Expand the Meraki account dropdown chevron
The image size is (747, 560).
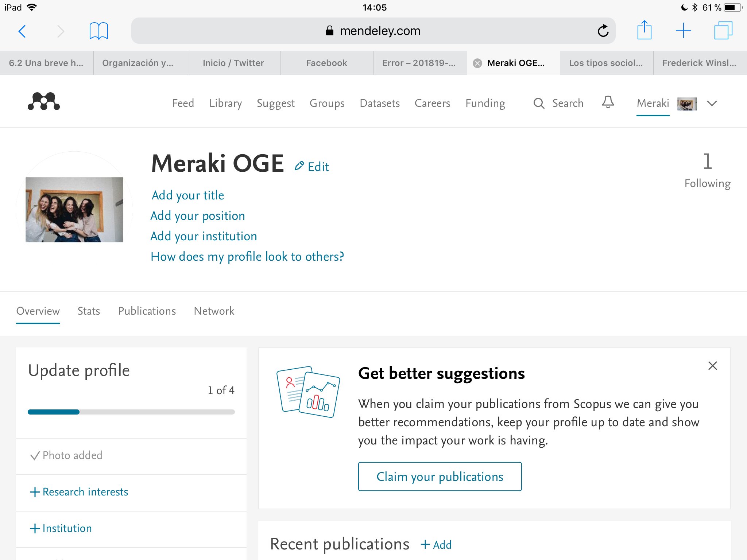tap(712, 104)
